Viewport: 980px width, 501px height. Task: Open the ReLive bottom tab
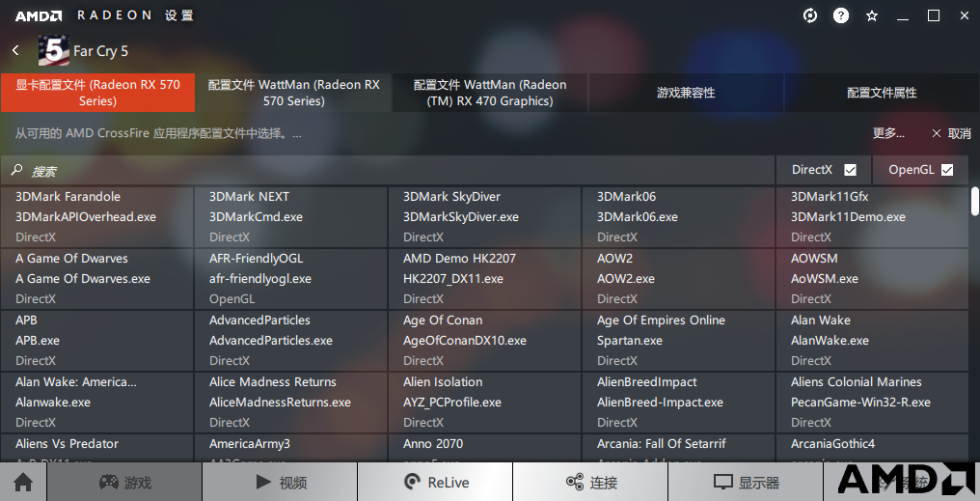(x=435, y=482)
